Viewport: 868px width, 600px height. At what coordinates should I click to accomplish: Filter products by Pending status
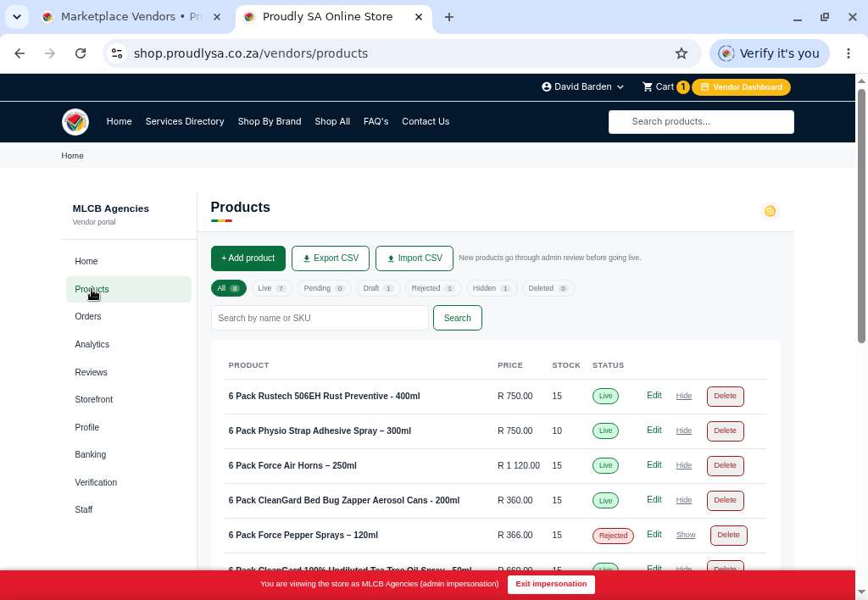pos(325,288)
